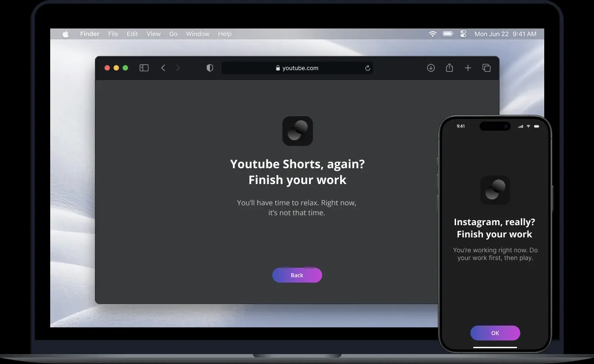This screenshot has height=364, width=594.
Task: Open the File menu
Action: coord(113,34)
